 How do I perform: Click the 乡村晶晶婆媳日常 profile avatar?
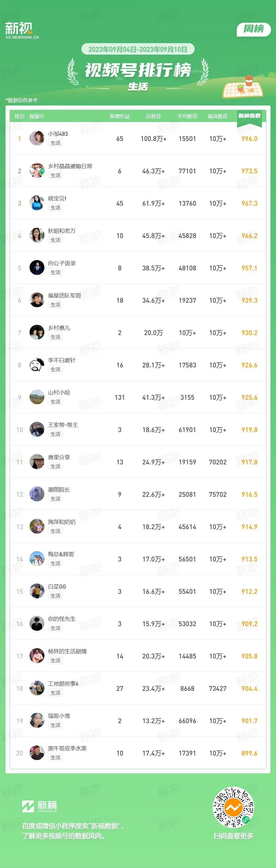(x=37, y=171)
